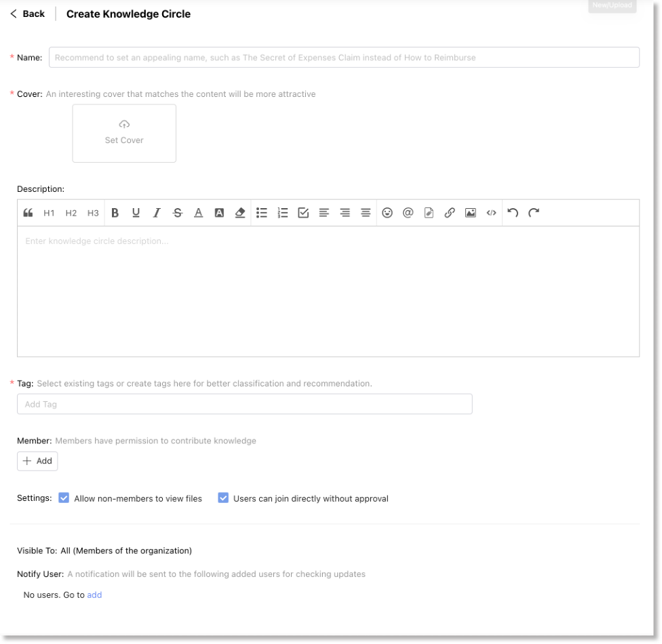Insert a numbered list
The width and height of the screenshot is (662, 644).
pos(283,213)
